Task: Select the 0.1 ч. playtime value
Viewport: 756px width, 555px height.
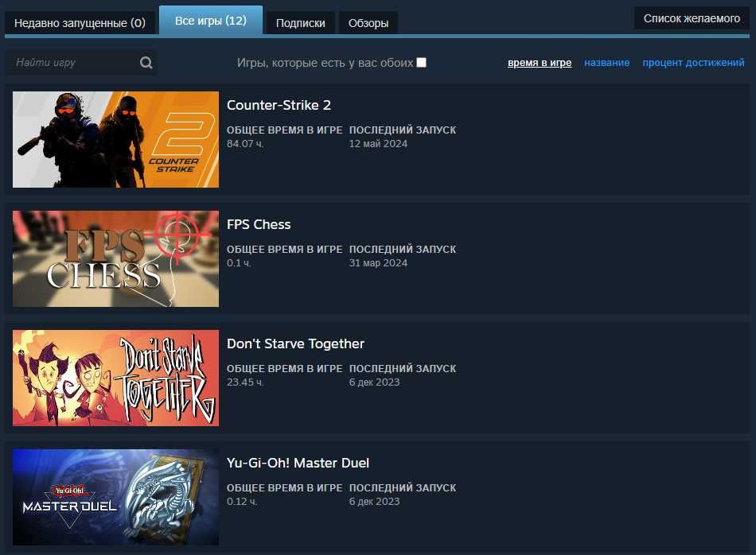Action: (239, 263)
